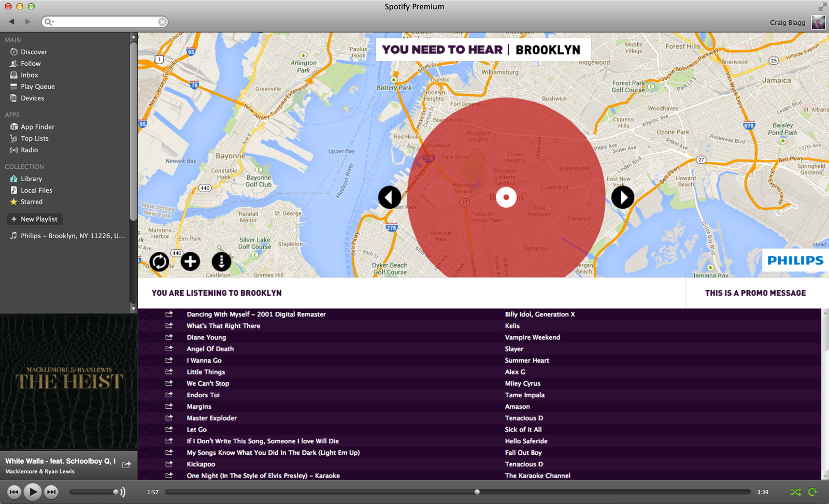Click the search box
The width and height of the screenshot is (829, 504).
pos(105,22)
